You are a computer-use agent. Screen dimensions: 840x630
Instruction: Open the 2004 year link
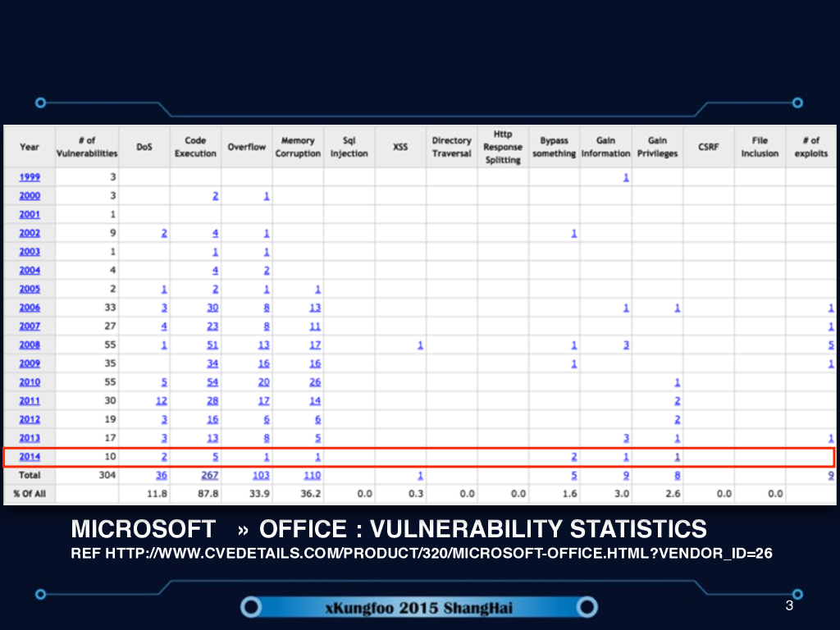point(30,270)
